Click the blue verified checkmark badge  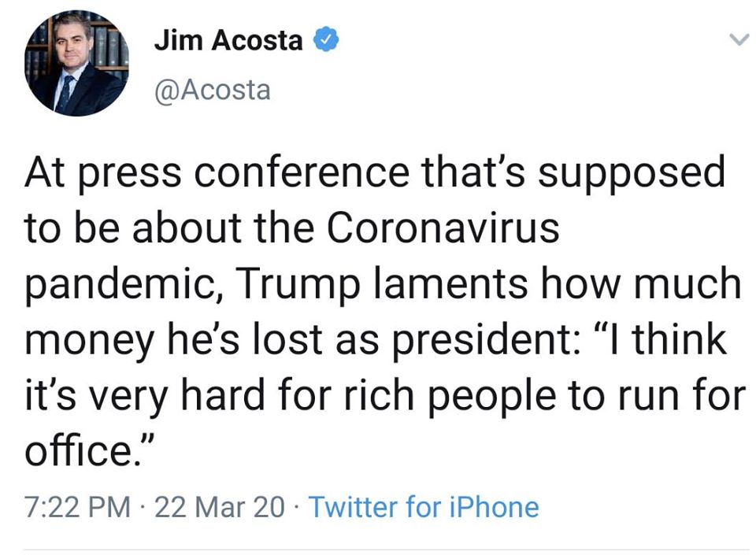[327, 40]
